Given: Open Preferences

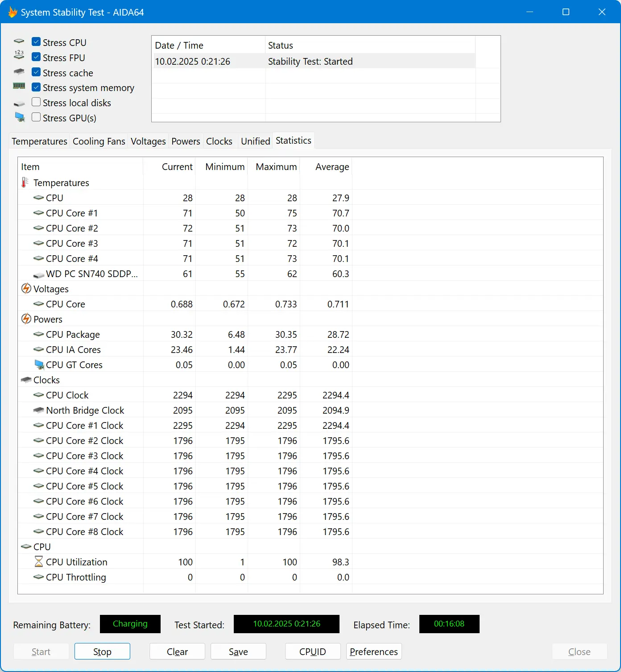Looking at the screenshot, I should (x=374, y=651).
